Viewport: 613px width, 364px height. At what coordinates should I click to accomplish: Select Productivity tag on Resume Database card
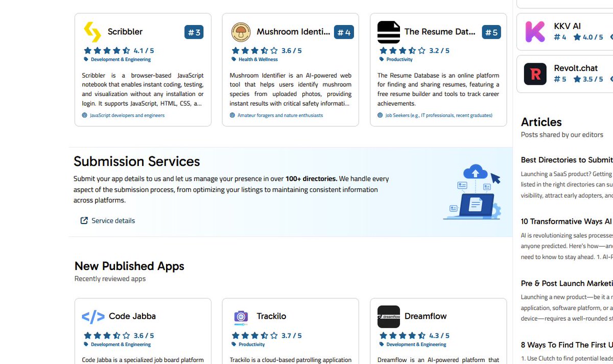pyautogui.click(x=399, y=59)
